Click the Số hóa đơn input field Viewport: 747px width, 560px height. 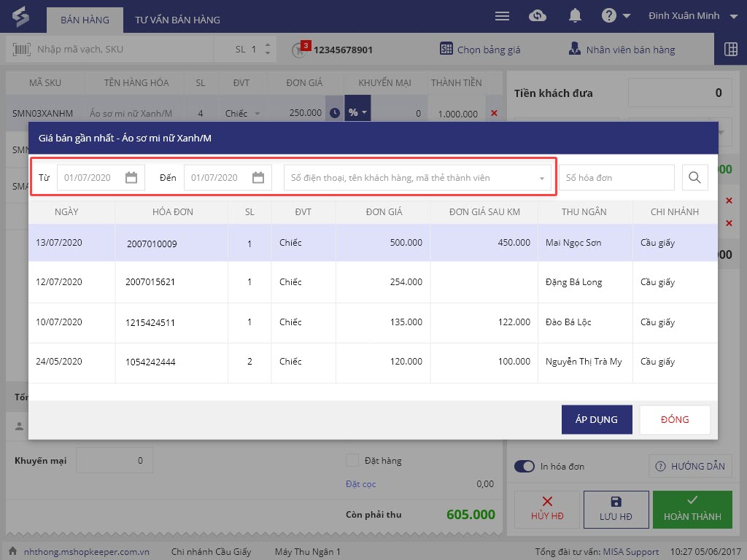tap(616, 177)
